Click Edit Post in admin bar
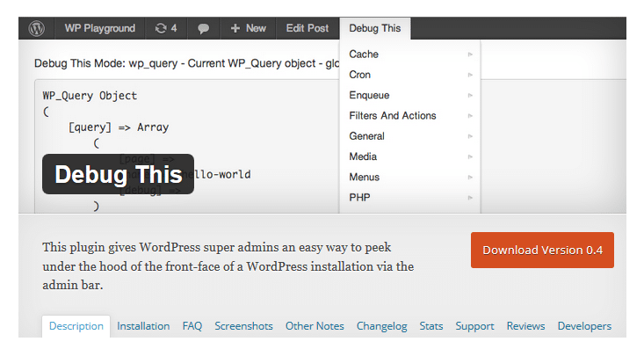The width and height of the screenshot is (644, 349). (x=308, y=28)
